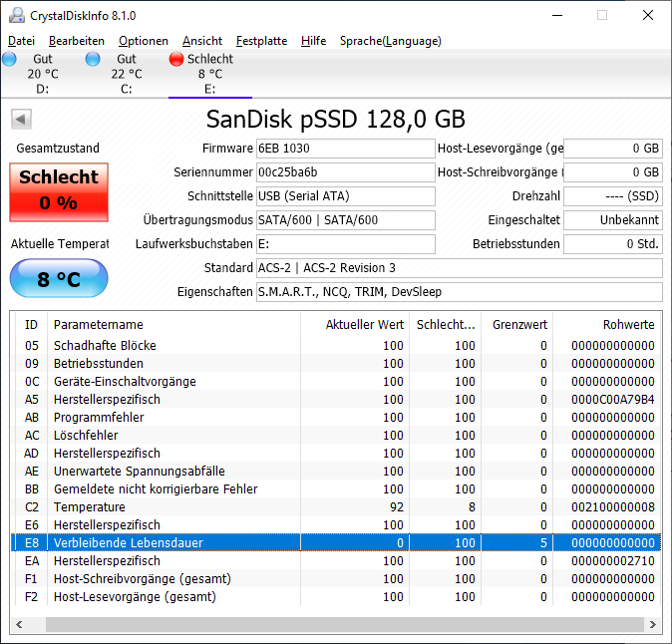Select the Unerwartete Spannungsabfälle row
Viewport: 672px width, 644px height.
pos(336,472)
